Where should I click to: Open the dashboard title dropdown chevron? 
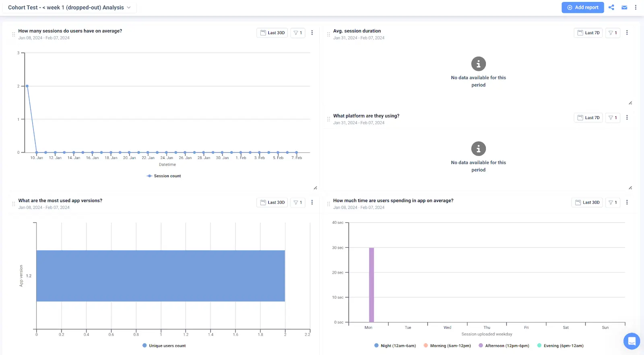pos(129,8)
